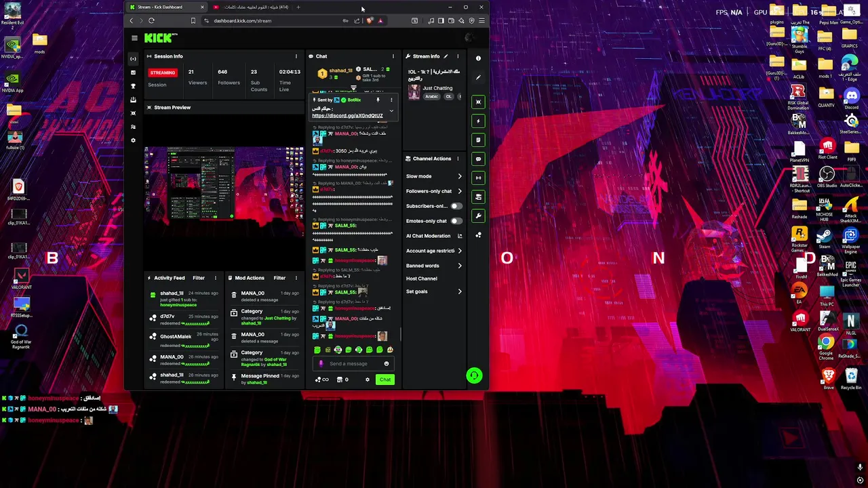Open Activity Feed Filter dropdown
This screenshot has width=868, height=488.
click(x=199, y=278)
